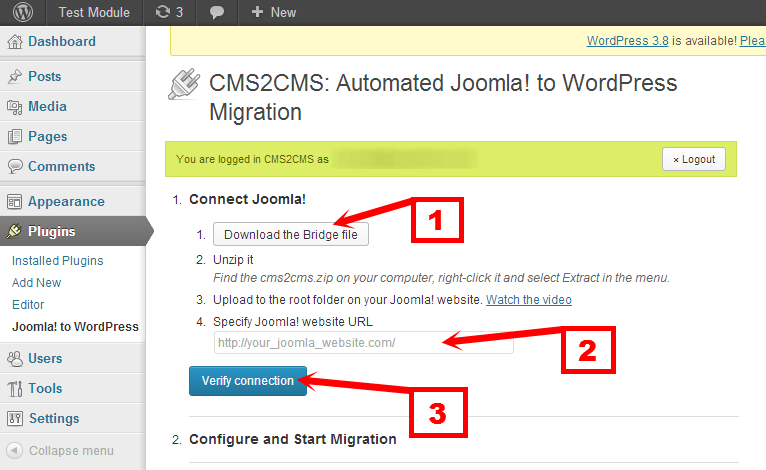Click the 'Find the cms2cms.zip' hint text
The width and height of the screenshot is (766, 470).
click(441, 278)
